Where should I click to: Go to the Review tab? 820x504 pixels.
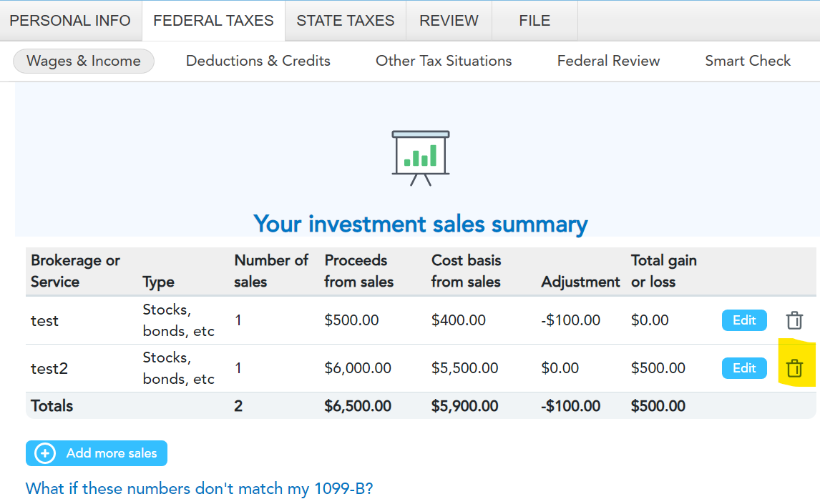coord(449,21)
